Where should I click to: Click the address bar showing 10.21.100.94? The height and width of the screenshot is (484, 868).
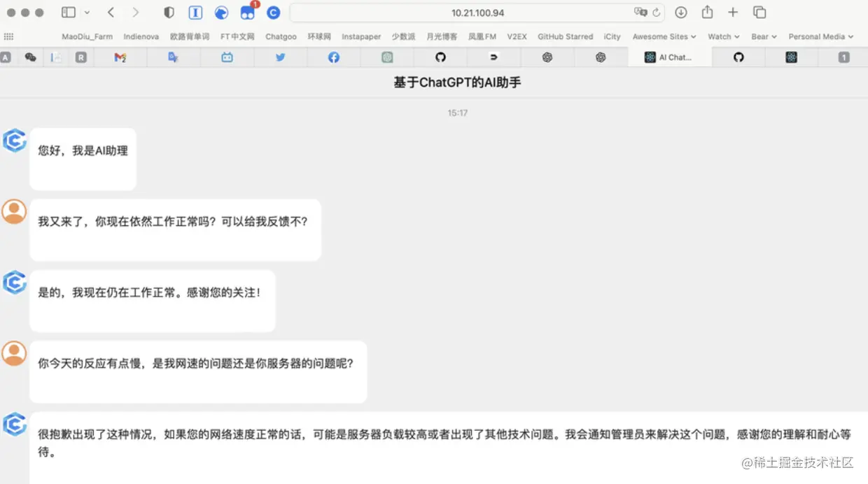(x=477, y=13)
